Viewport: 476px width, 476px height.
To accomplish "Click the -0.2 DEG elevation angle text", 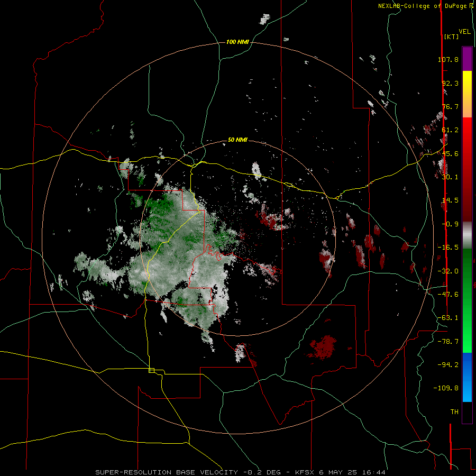I will [x=262, y=472].
